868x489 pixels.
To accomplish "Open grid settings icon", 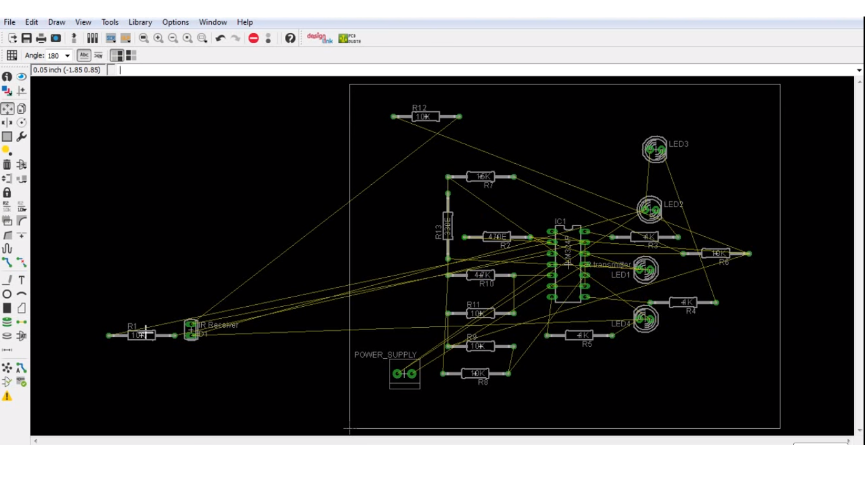I will tap(12, 56).
